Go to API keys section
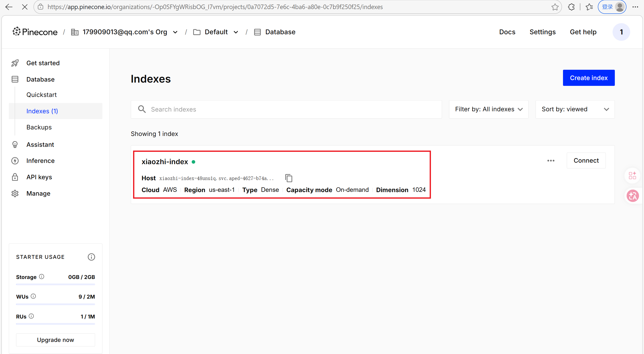Screen dimensions: 644x354 (x=39, y=177)
